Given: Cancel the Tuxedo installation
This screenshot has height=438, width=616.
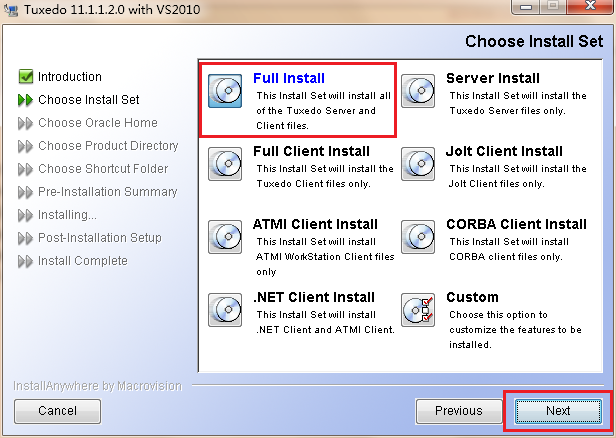Looking at the screenshot, I should tap(57, 410).
